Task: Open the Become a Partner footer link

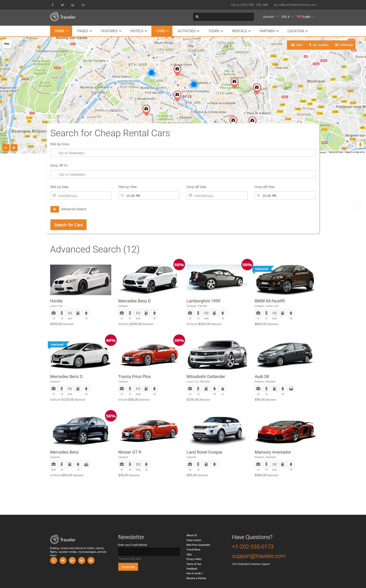Action: click(196, 578)
